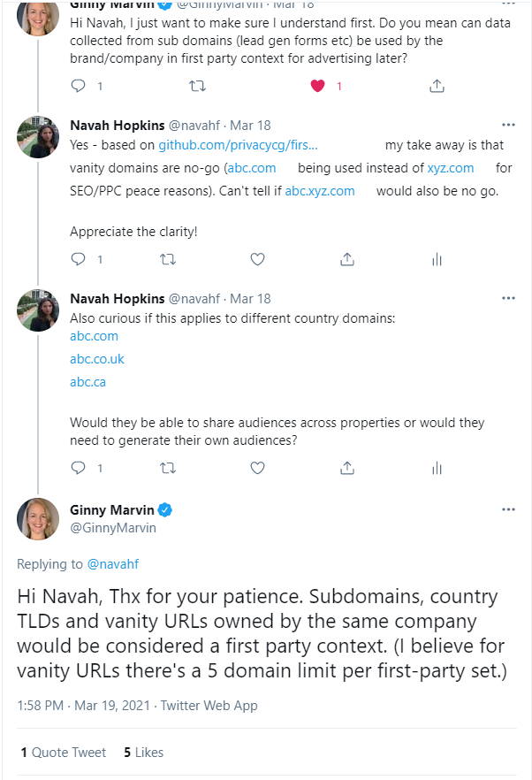Open more options on Ginny's final reply
532x780 pixels.
508,509
